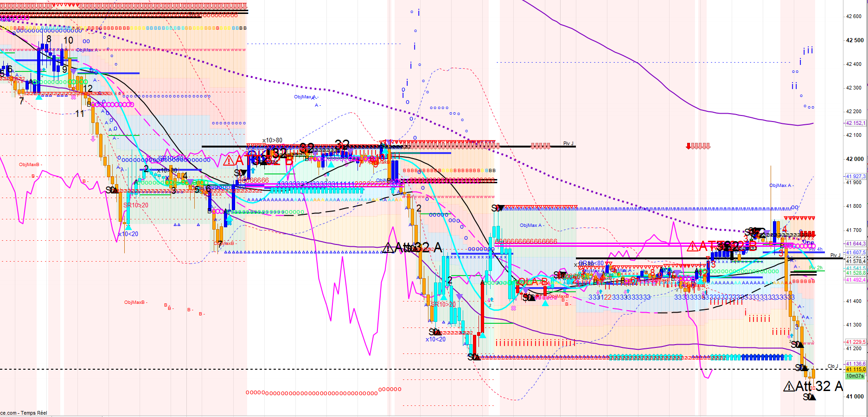
Task: Select the 41 700 axis tick label
Action: 854,230
